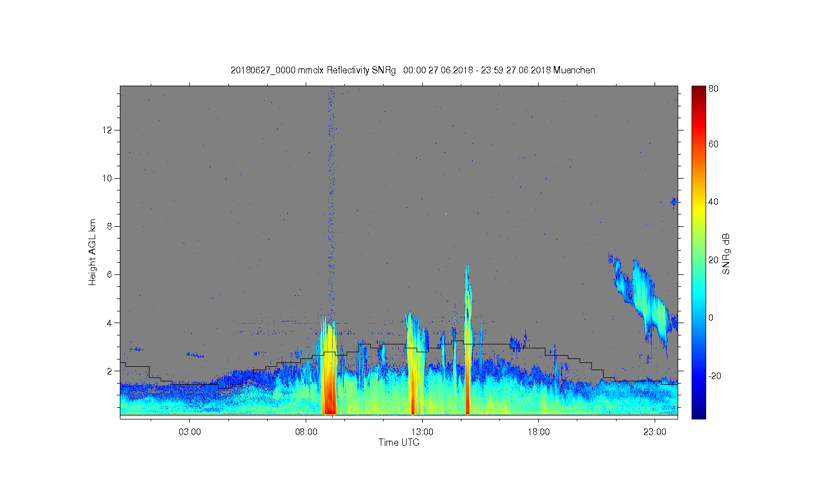Screen dimensions: 840x504
Task: Click the height tick label 8
Action: [x=110, y=226]
